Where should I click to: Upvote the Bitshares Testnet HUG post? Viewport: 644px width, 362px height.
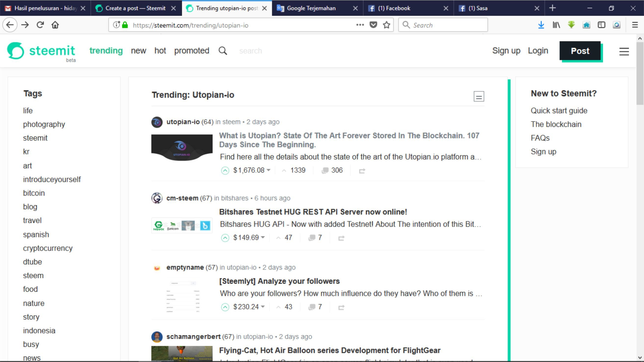tap(225, 238)
